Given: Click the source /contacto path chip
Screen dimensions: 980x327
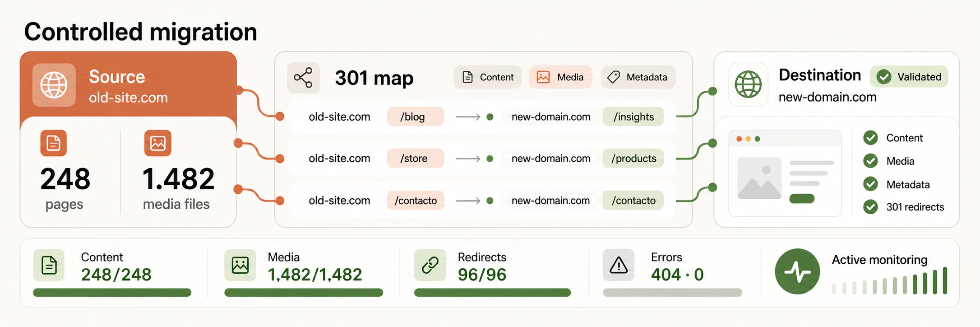Looking at the screenshot, I should (x=416, y=201).
